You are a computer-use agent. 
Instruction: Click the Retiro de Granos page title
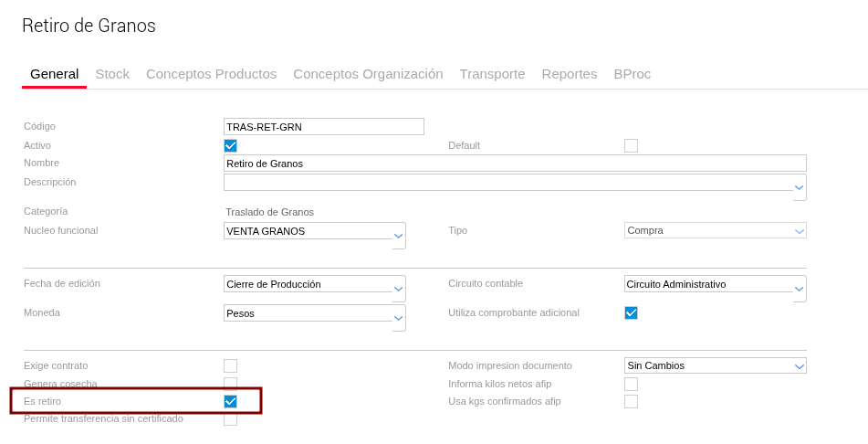pyautogui.click(x=89, y=26)
